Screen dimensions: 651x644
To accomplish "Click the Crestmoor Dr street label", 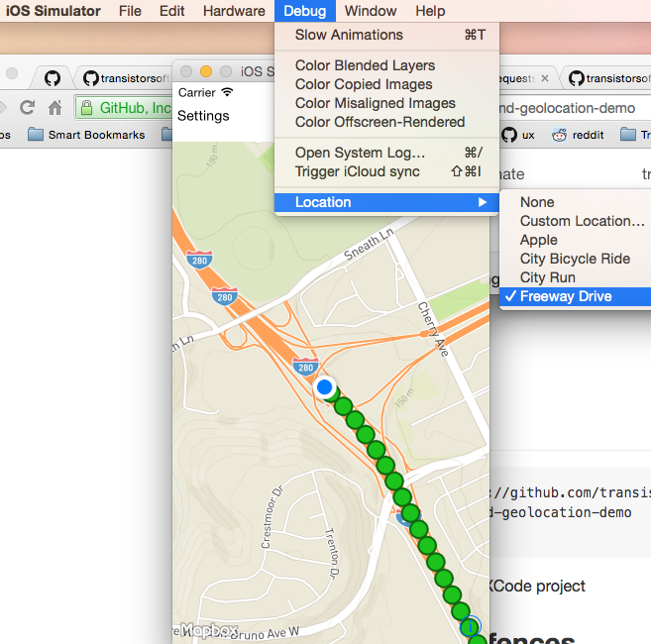I will click(271, 516).
